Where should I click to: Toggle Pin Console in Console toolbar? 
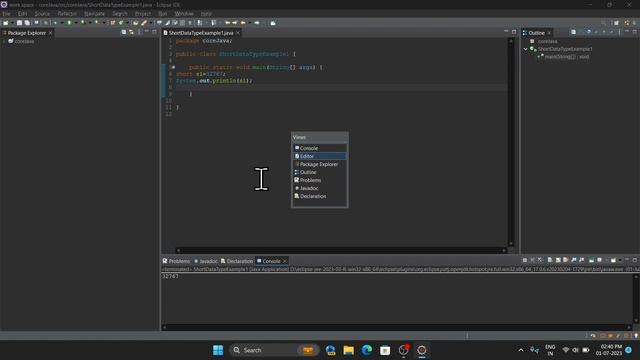pyautogui.click(x=591, y=260)
